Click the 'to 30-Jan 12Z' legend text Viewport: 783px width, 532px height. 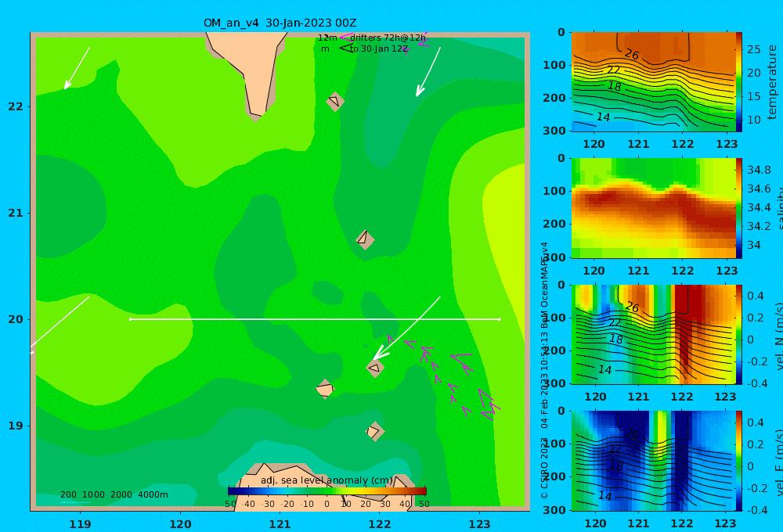tap(379, 49)
